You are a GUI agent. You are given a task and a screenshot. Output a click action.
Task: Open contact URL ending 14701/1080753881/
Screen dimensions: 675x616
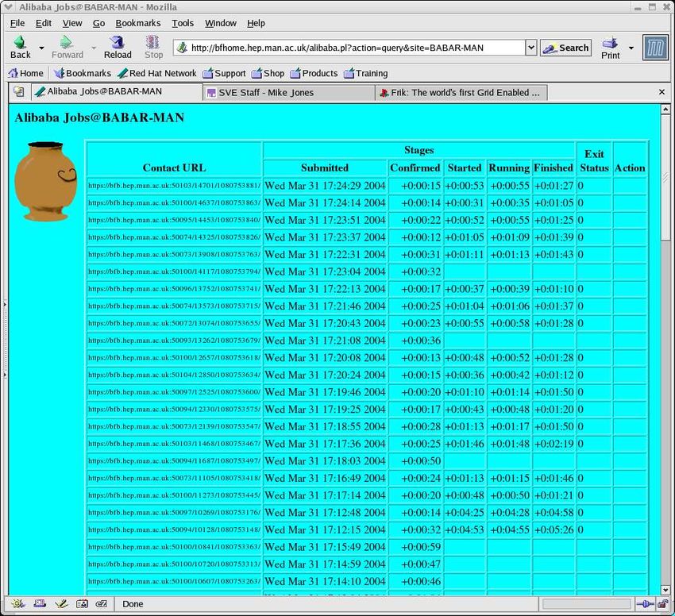pyautogui.click(x=175, y=186)
